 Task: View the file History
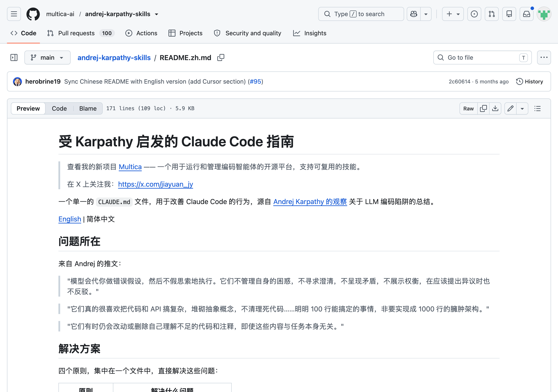[x=530, y=82]
